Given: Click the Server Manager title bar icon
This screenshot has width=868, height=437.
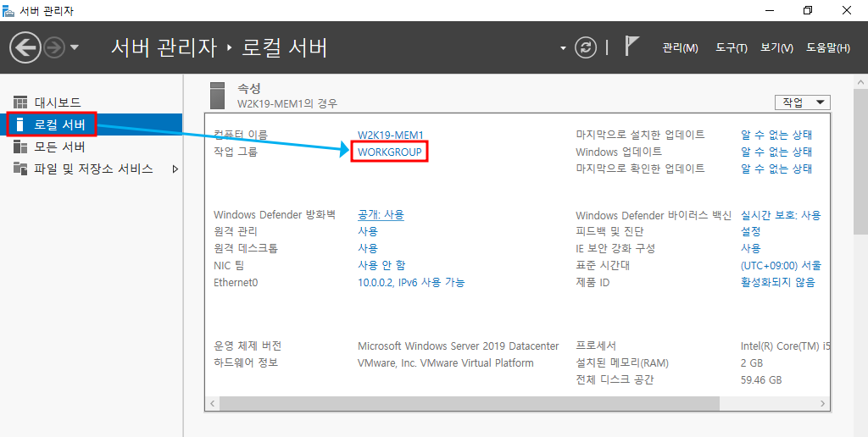Looking at the screenshot, I should (8, 10).
